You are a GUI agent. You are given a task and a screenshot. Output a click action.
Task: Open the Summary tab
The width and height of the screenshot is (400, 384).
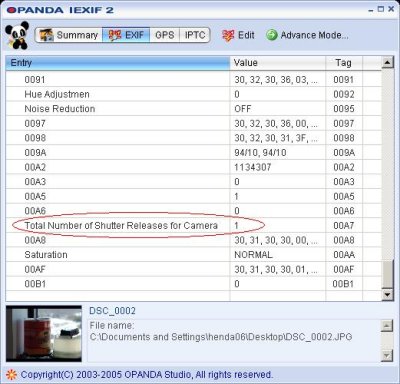click(x=69, y=35)
